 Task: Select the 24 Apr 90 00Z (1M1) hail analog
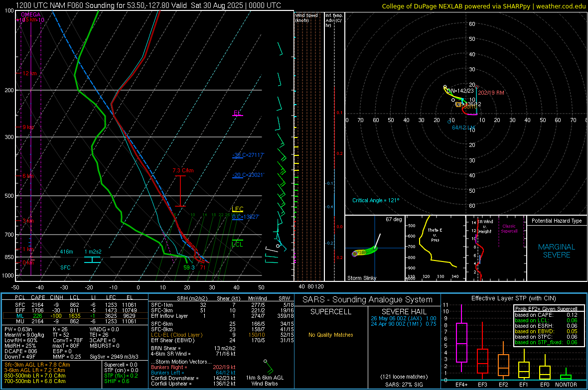[404, 324]
